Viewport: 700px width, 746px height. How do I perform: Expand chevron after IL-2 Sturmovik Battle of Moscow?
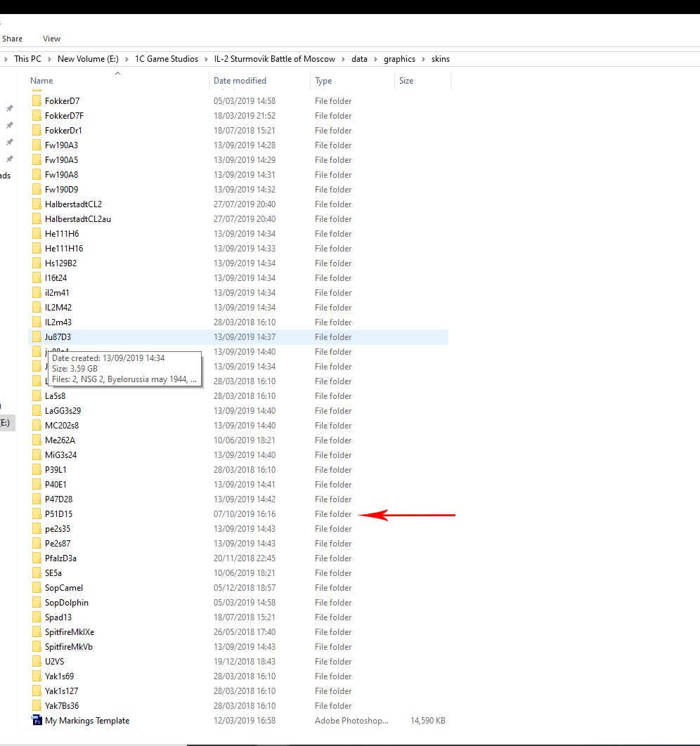tap(344, 60)
